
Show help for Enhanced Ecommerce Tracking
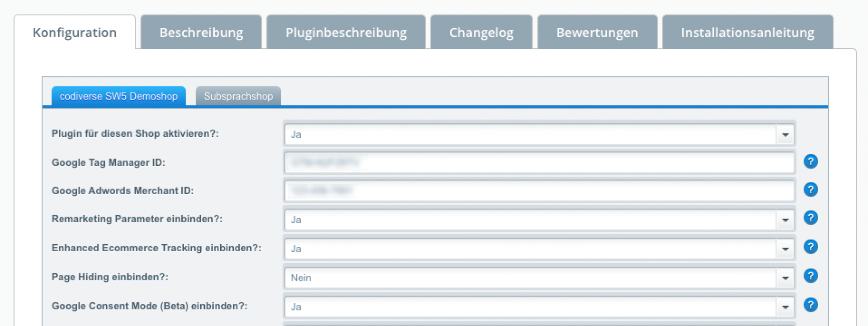(x=811, y=247)
